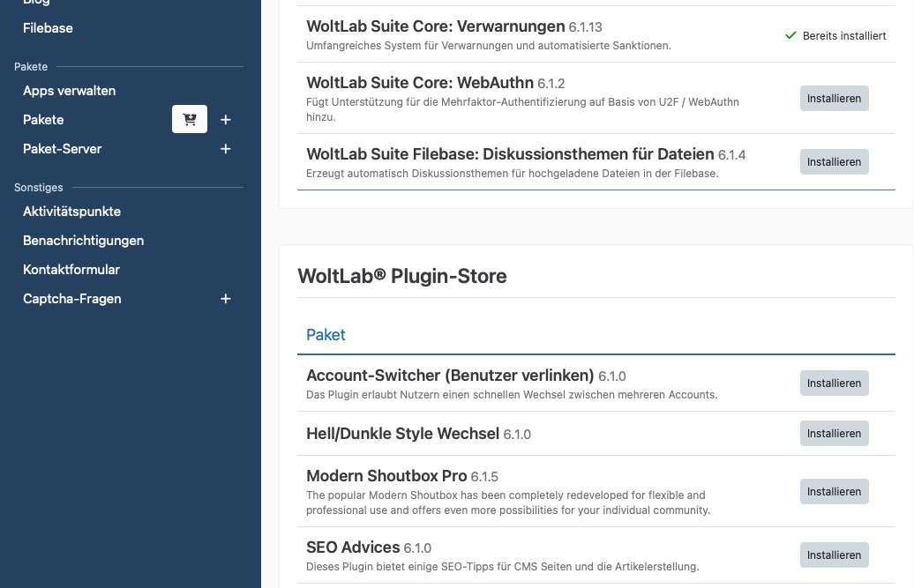
Task: Open Apps verwalten in the sidebar
Action: [x=69, y=91]
